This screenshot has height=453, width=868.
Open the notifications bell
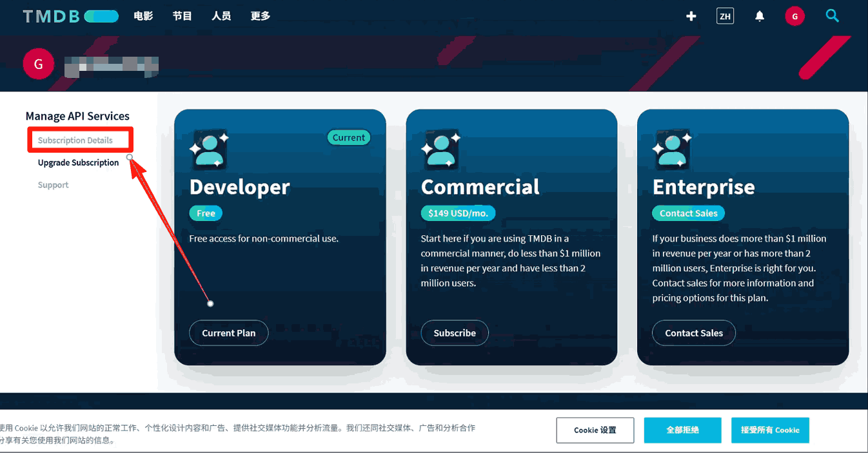760,16
